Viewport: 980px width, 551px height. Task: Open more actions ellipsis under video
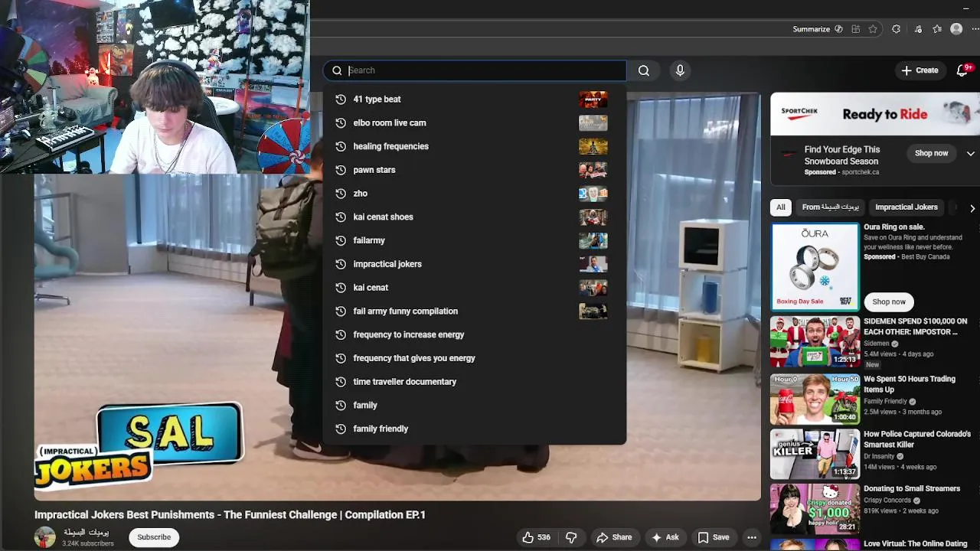coord(752,537)
